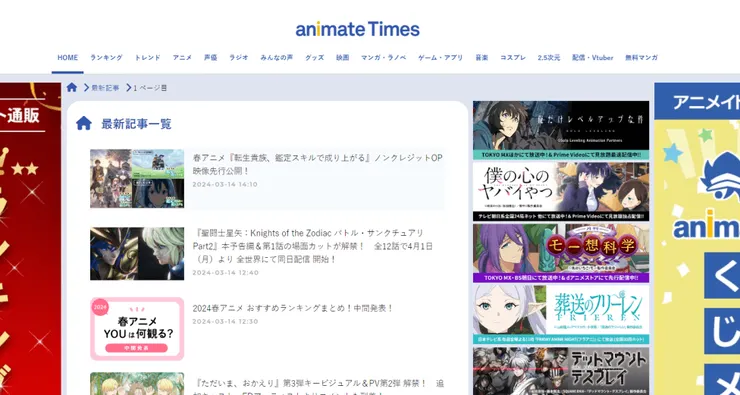
Task: Click the 最新記事一覧 heading
Action: tap(136, 124)
